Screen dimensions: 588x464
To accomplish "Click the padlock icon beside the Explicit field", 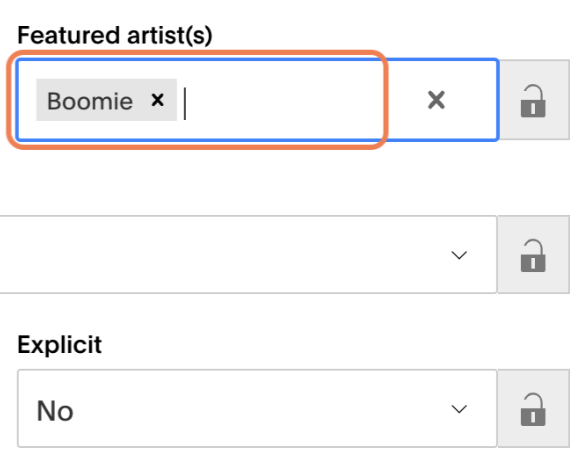I will (x=533, y=409).
